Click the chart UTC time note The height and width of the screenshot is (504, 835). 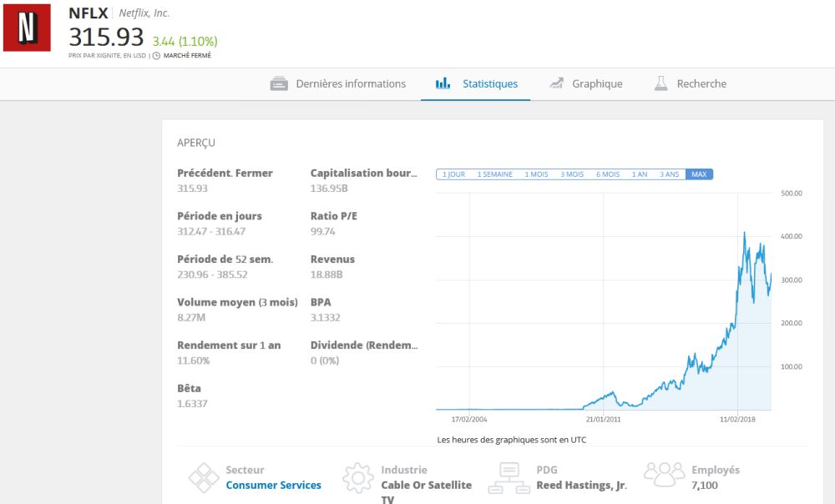512,440
